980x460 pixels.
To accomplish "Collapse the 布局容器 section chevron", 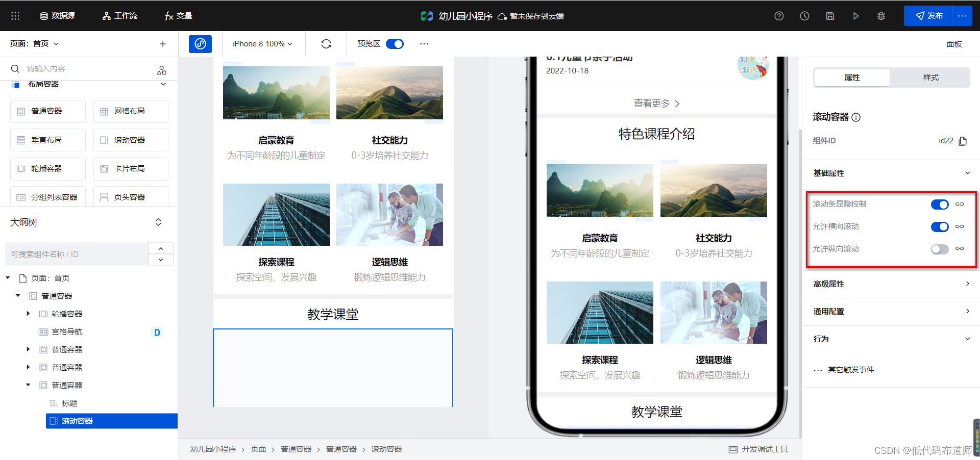I will coord(163,84).
